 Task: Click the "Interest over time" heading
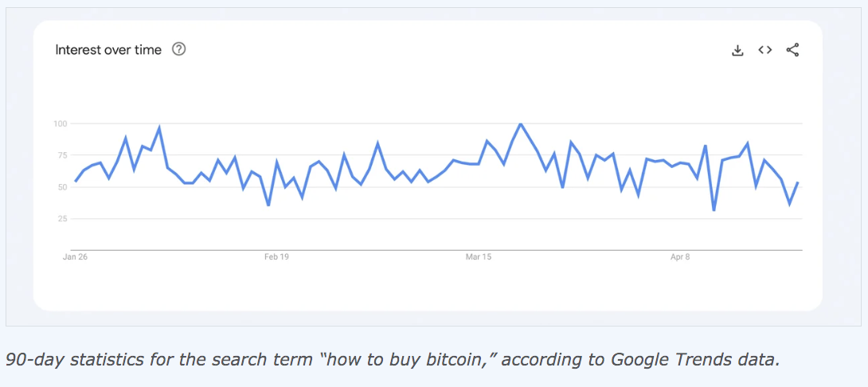click(108, 49)
